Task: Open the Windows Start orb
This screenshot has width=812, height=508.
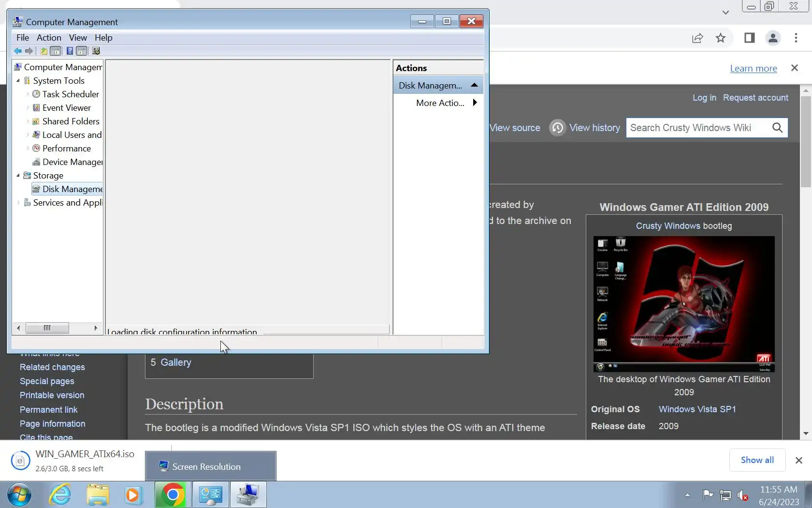Action: pyautogui.click(x=19, y=495)
